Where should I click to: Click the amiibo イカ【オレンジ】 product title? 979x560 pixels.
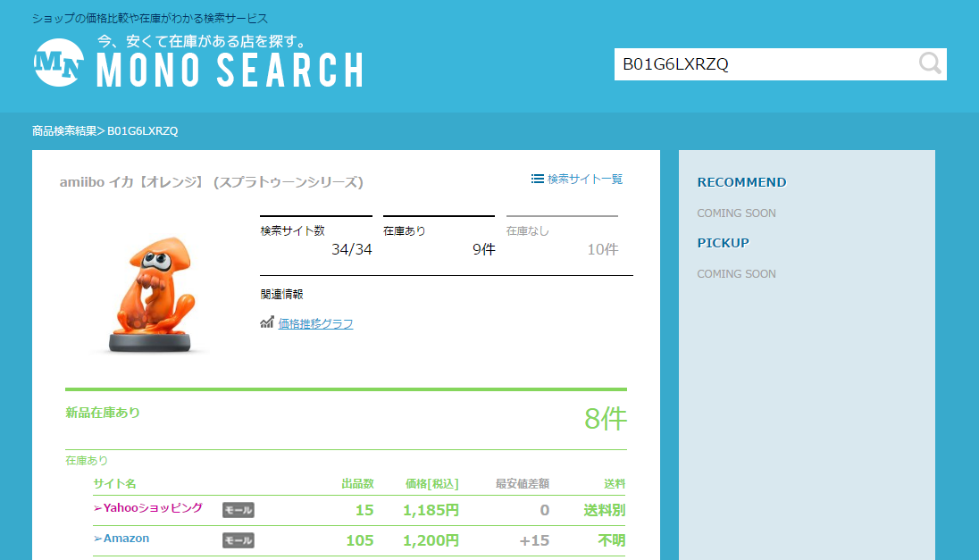[212, 182]
